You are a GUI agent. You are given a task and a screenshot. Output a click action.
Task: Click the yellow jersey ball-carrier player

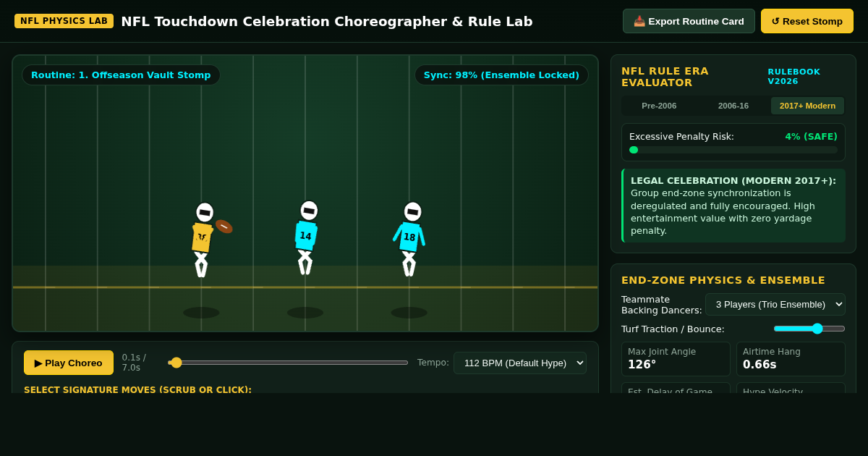click(x=203, y=240)
